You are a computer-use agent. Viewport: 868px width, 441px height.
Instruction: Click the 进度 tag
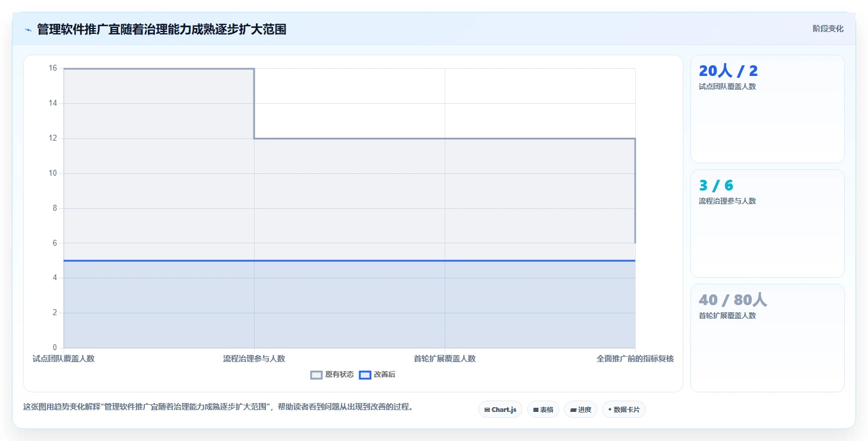[580, 410]
